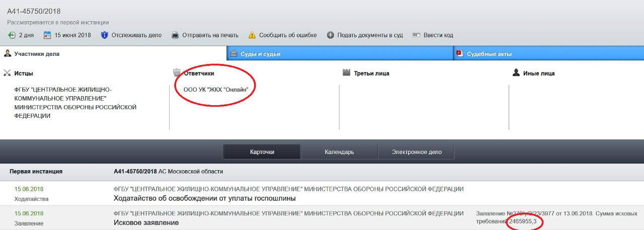644x230 pixels.
Task: Click the Подать документы в суд link
Action: coord(370,35)
